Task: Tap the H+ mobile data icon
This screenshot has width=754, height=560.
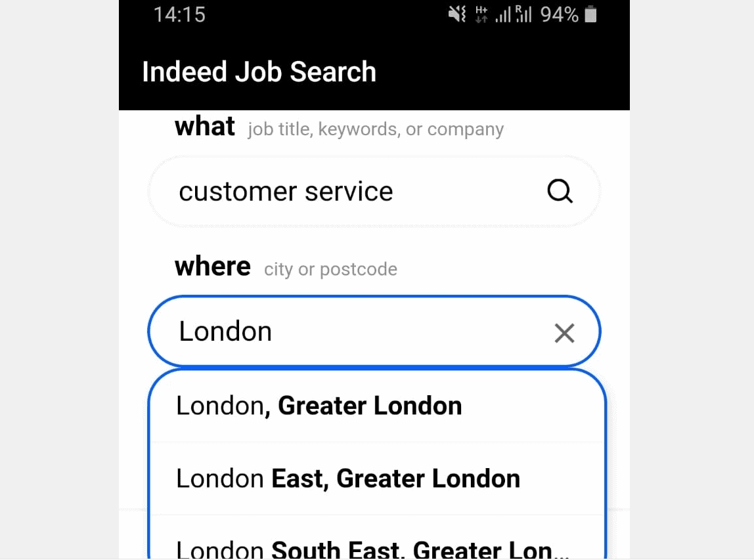Action: coord(481,14)
